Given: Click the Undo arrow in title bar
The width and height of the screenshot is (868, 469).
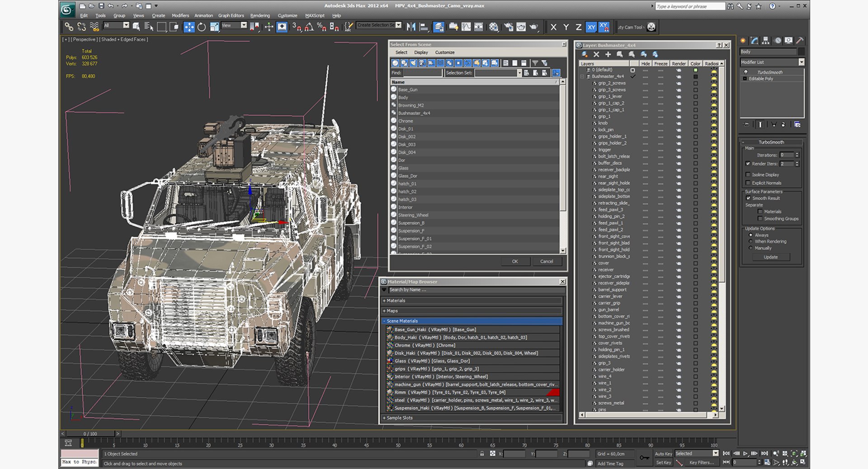Looking at the screenshot, I should coord(111,6).
